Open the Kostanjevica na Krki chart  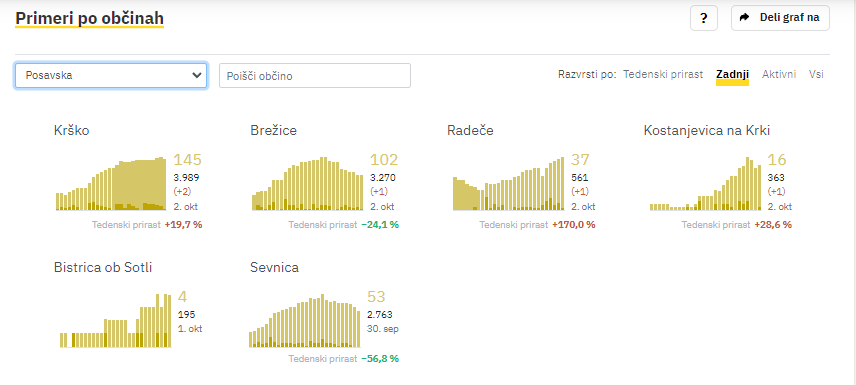[x=705, y=183]
